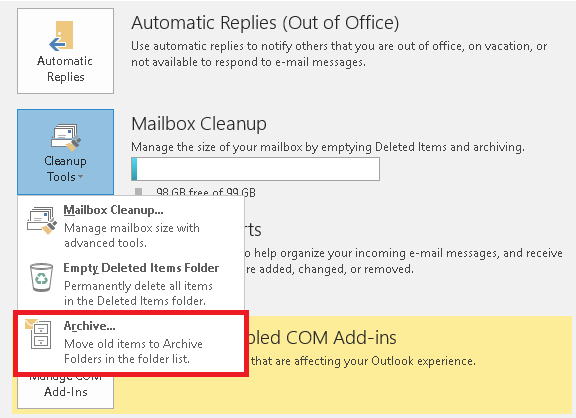Click the 98 GB free of 99 GB text
Viewport: 576px width, 418px height.
tap(206, 192)
